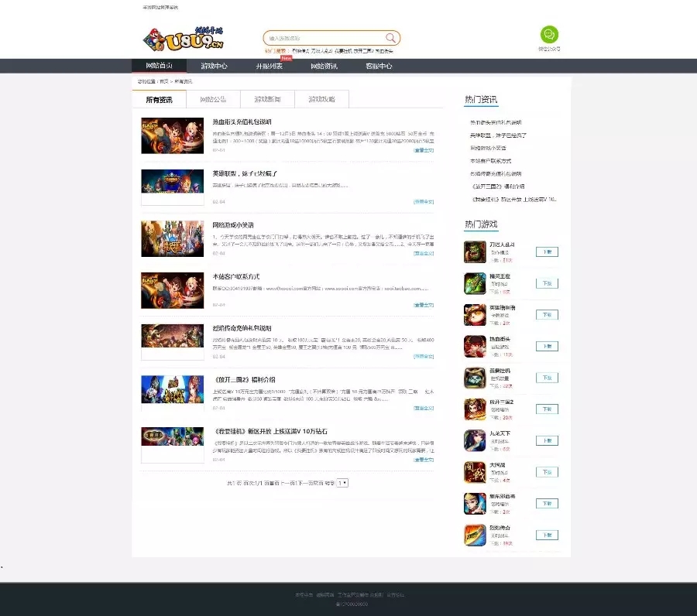Open hot news《放开三国2》福利介绍 in sidebar

click(x=498, y=187)
